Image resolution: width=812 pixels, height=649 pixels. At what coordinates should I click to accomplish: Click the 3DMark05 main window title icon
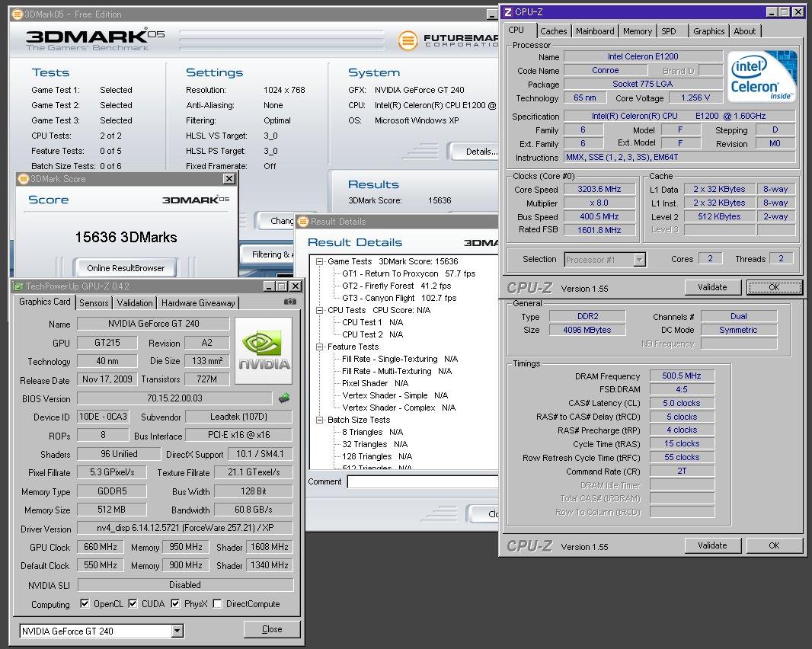(17, 14)
